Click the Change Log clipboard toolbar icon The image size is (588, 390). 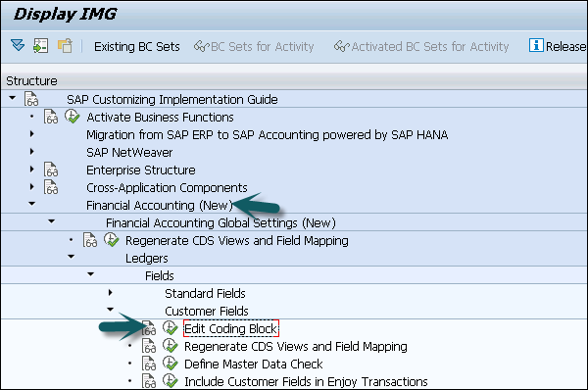pos(65,46)
